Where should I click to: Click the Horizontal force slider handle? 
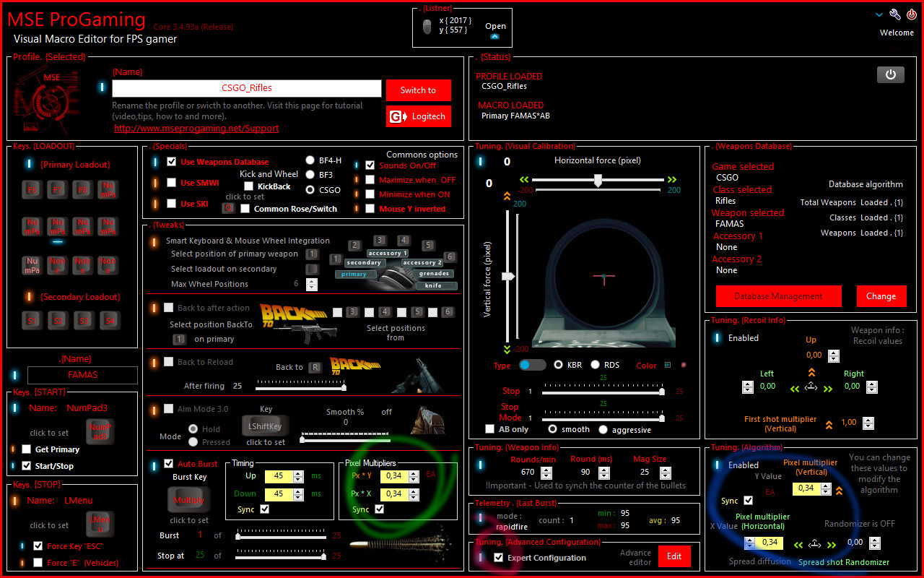point(598,181)
